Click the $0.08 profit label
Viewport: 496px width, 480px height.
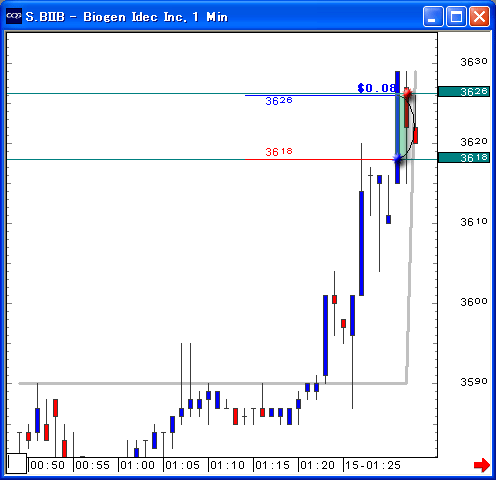tap(376, 88)
